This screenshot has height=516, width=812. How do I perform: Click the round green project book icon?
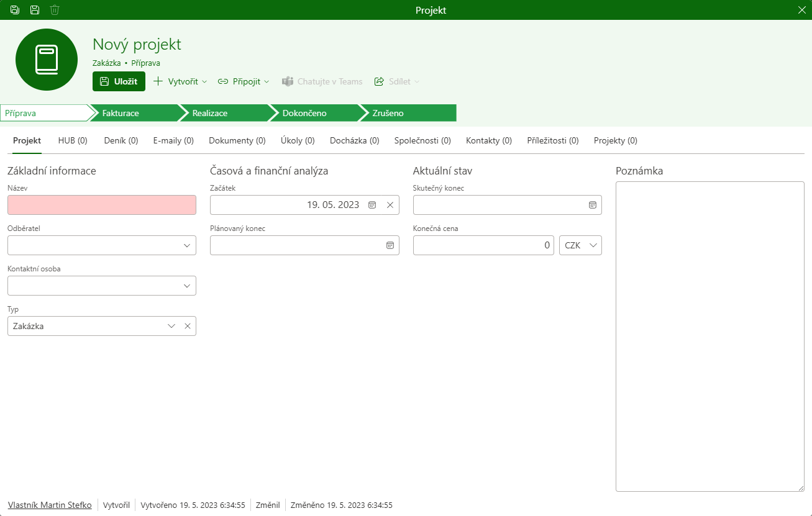(x=47, y=60)
